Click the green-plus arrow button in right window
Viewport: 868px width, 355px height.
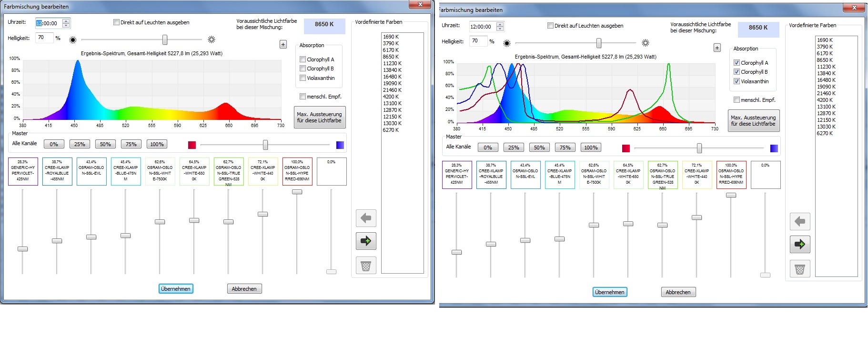point(800,245)
